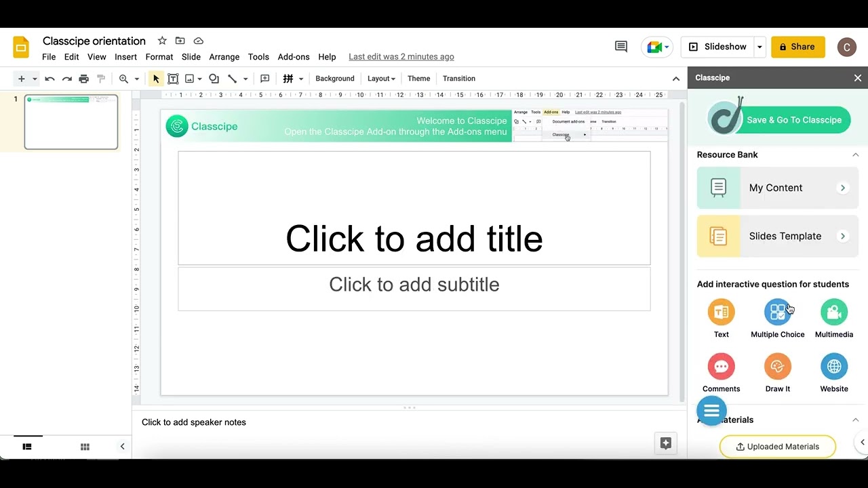Insert an image from toolbar

click(x=189, y=79)
